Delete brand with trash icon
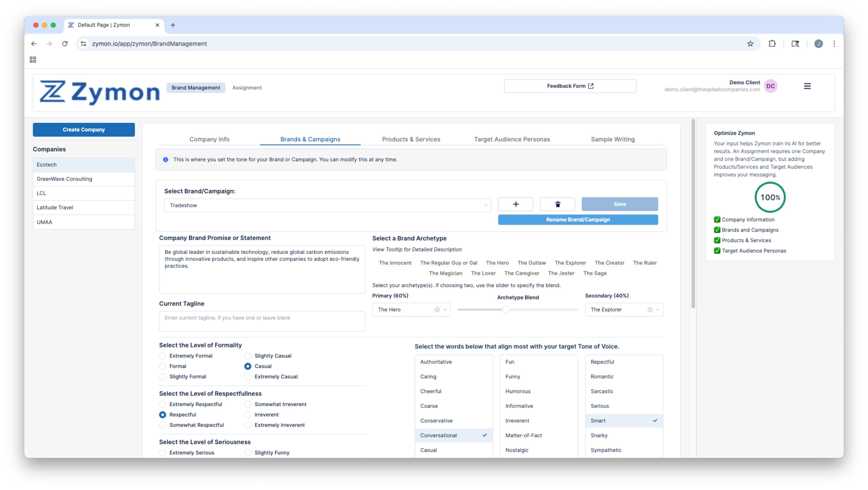Screen dimensions: 868x490 pyautogui.click(x=558, y=204)
